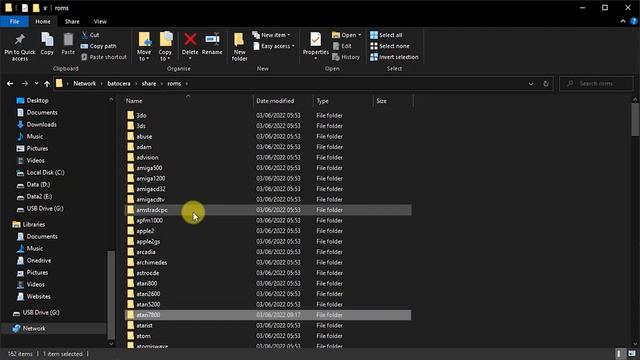Open the Copy to menu

coord(165,47)
